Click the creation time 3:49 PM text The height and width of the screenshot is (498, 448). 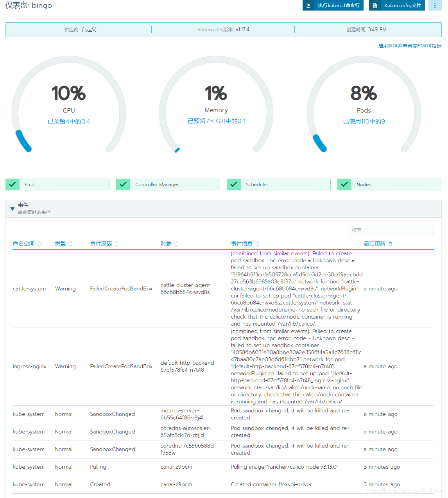point(377,30)
